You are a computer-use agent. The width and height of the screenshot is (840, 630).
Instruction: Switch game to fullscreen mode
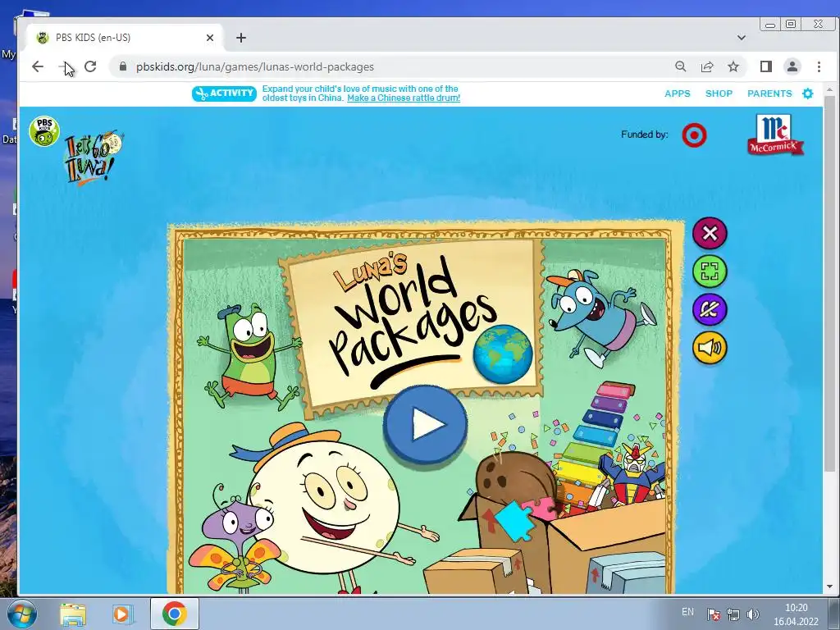710,271
